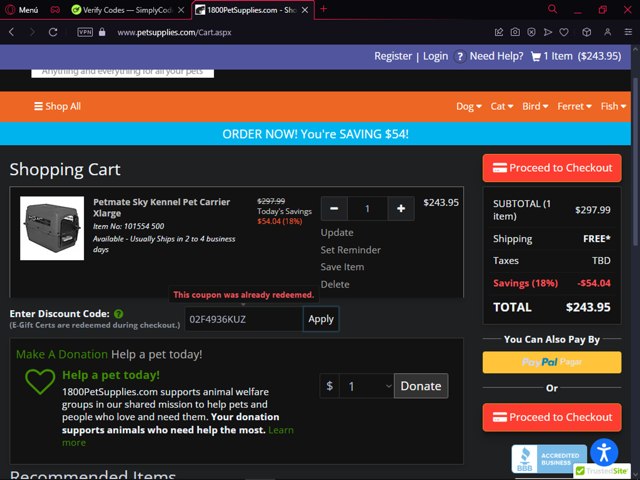
Task: Click the site security lock icon
Action: (x=102, y=32)
